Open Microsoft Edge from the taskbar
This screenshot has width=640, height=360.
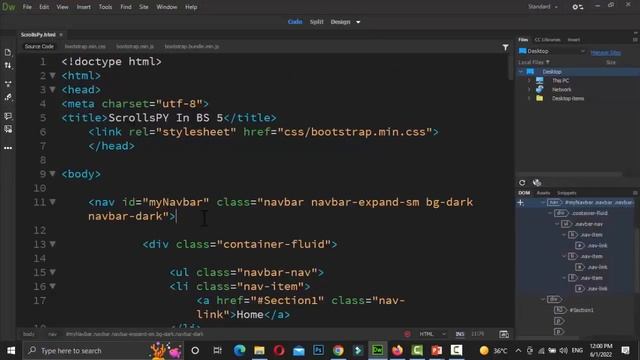click(x=240, y=350)
